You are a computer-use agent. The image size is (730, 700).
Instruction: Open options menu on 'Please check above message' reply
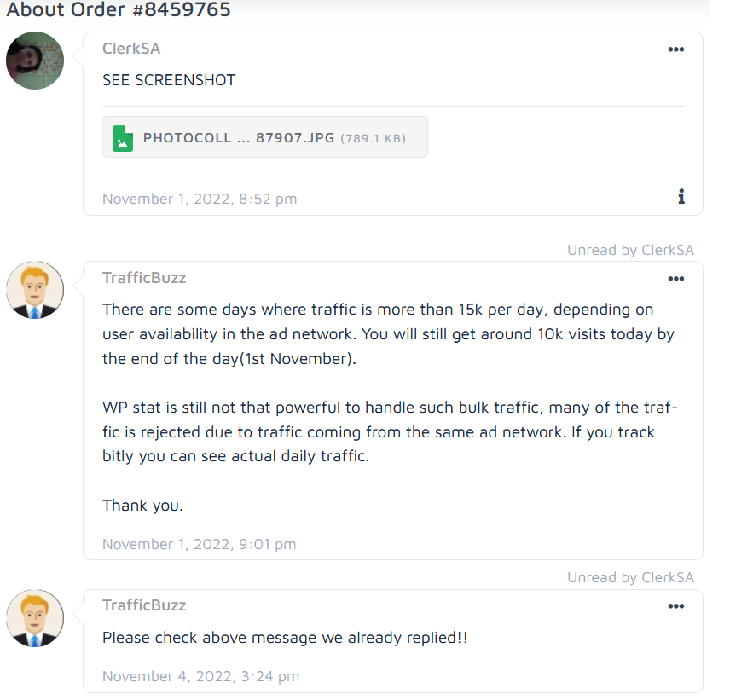coord(675,606)
